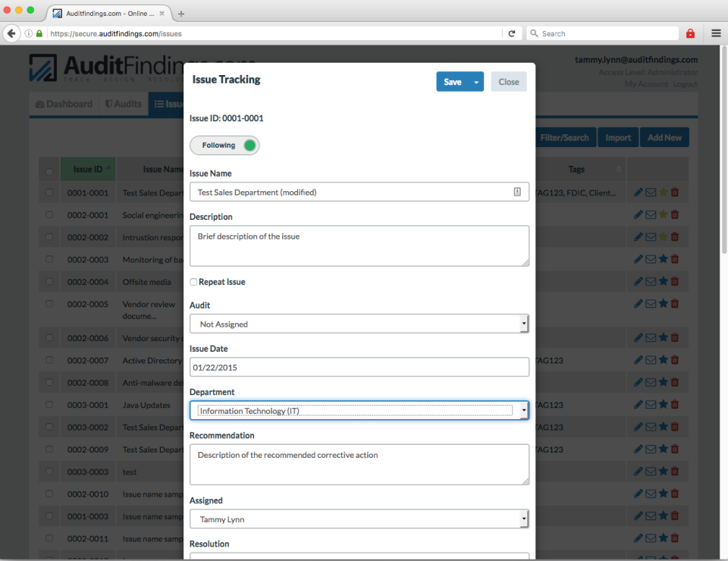This screenshot has height=561, width=728.
Task: Open the Audit dropdown showing Not Assigned
Action: click(x=359, y=323)
